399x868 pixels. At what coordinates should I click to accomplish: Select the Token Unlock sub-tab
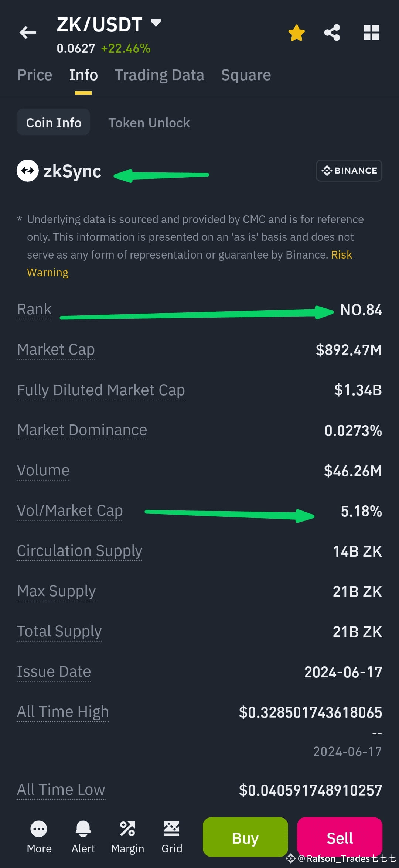tap(149, 123)
